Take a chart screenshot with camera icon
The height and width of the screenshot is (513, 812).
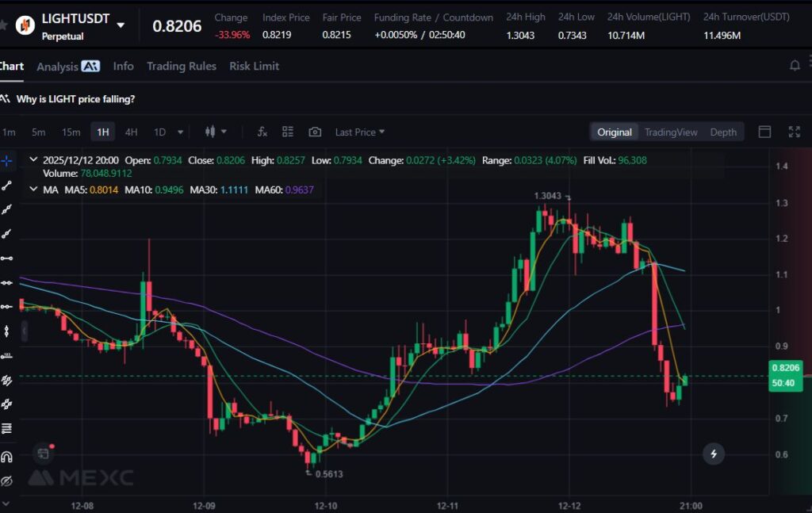click(x=315, y=132)
